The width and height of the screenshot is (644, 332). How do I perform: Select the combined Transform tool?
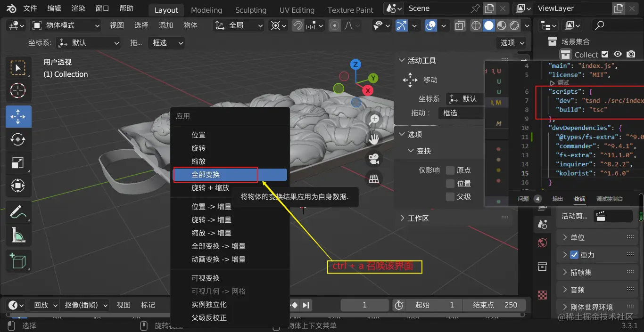[x=18, y=185]
